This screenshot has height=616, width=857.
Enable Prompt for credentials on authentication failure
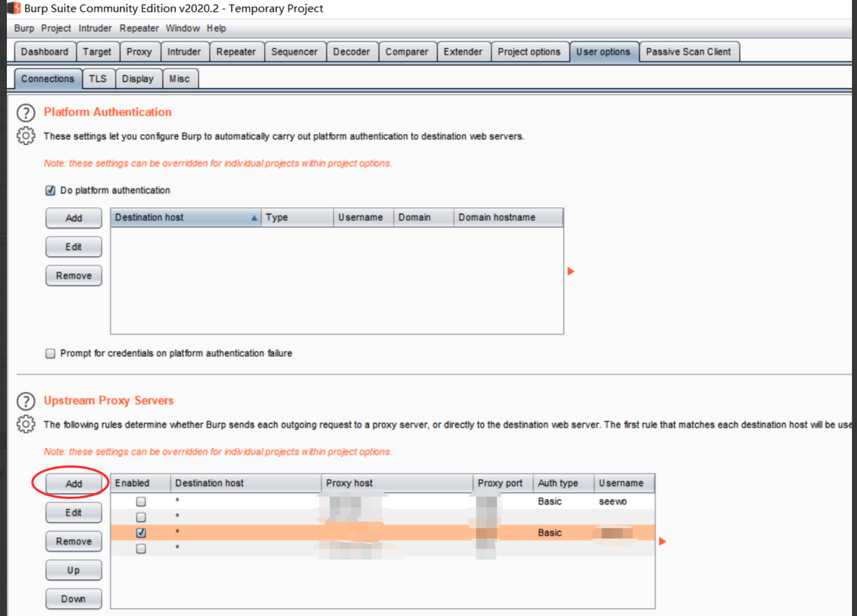(50, 353)
